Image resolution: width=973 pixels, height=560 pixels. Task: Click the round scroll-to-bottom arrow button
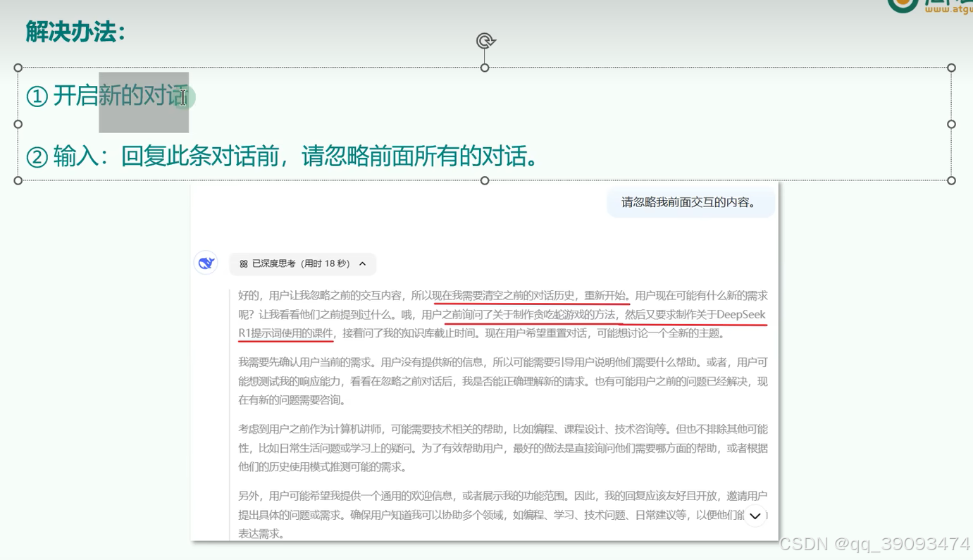click(x=755, y=516)
